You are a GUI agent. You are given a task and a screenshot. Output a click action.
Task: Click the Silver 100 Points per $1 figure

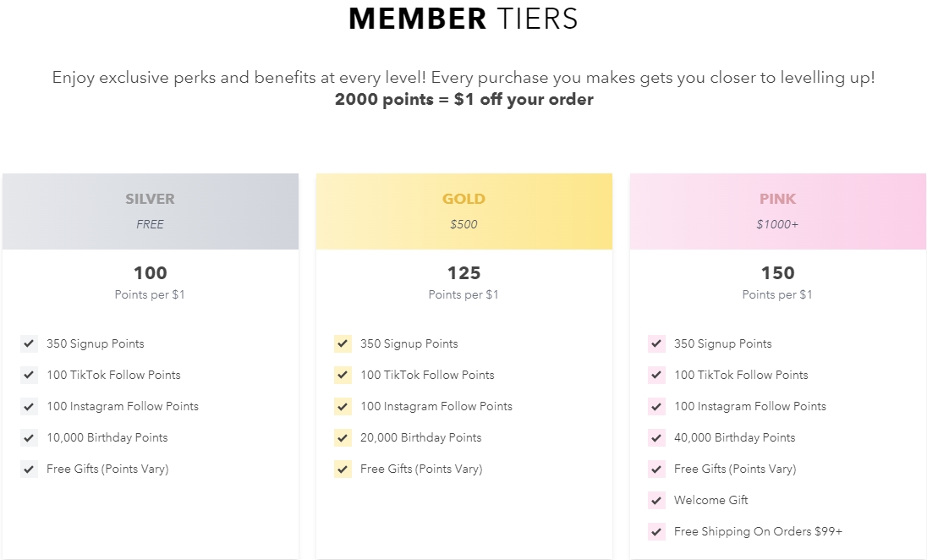tap(151, 273)
